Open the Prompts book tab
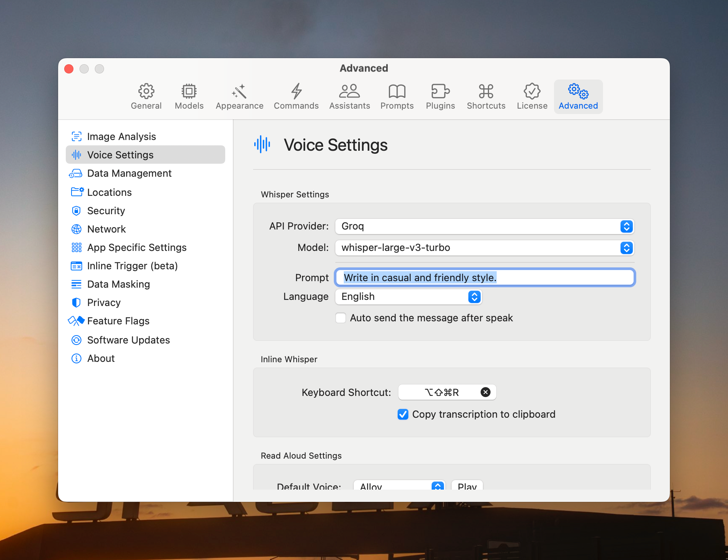The height and width of the screenshot is (560, 728). point(397,97)
